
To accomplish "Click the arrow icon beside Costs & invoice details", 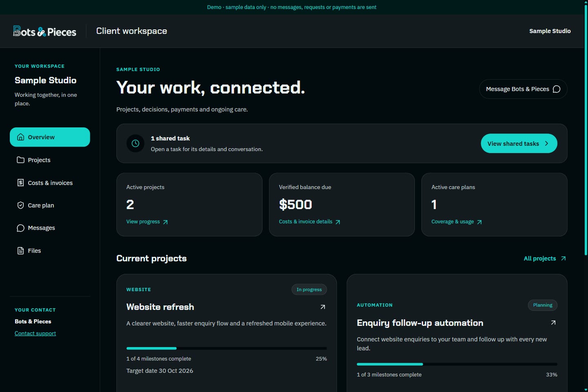I will point(338,222).
